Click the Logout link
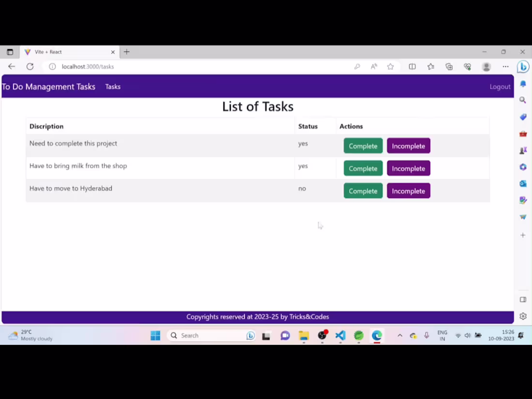Screen dimensions: 532x399 point(500,87)
